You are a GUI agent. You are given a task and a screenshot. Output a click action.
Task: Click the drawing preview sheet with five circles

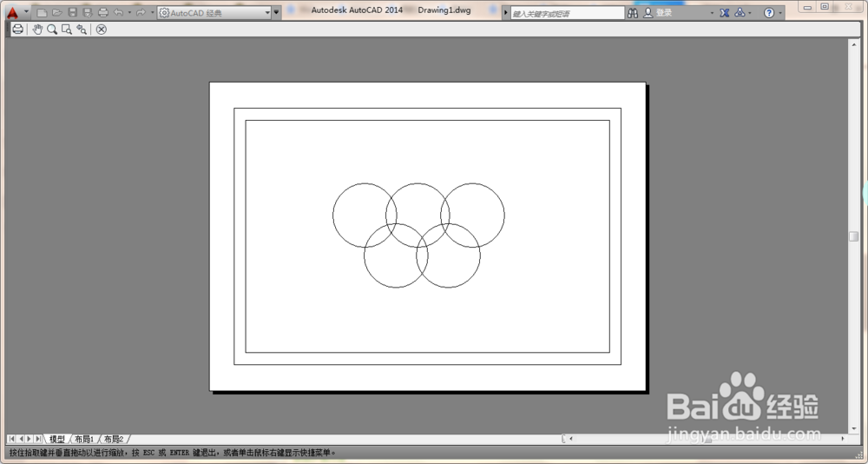[x=427, y=236]
